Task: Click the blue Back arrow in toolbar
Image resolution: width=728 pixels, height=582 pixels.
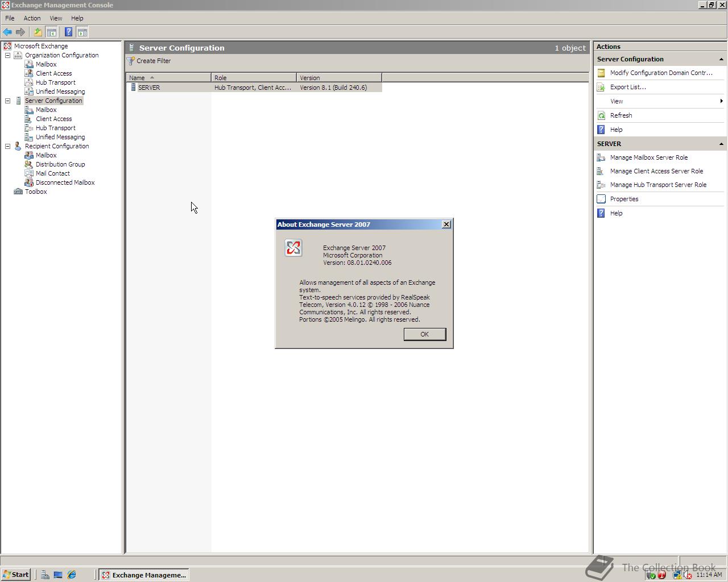Action: (x=7, y=32)
